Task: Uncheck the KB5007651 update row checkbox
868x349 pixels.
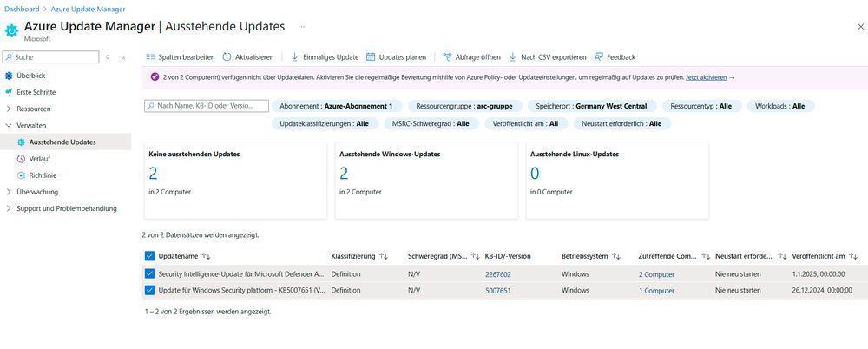Action: pyautogui.click(x=149, y=290)
